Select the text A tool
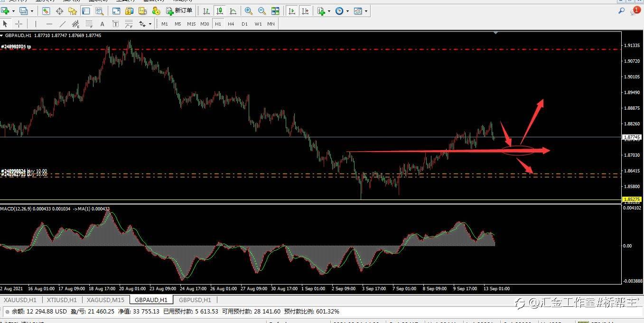Viewport: 644px width, 323px height. (102, 24)
